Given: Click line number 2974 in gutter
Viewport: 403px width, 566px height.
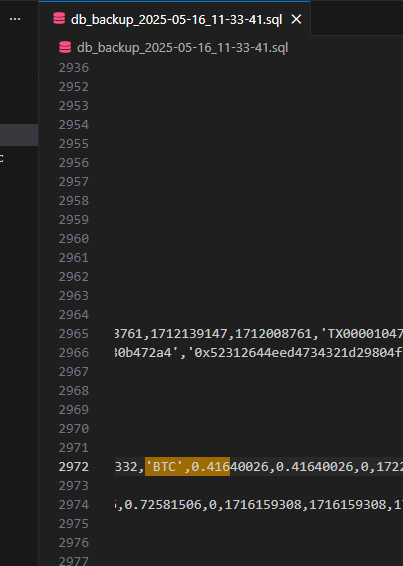Looking at the screenshot, I should coord(74,505).
